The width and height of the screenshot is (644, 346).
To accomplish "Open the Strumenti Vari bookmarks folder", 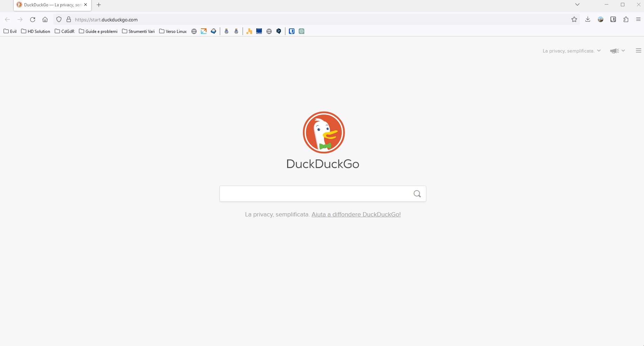I will 138,31.
